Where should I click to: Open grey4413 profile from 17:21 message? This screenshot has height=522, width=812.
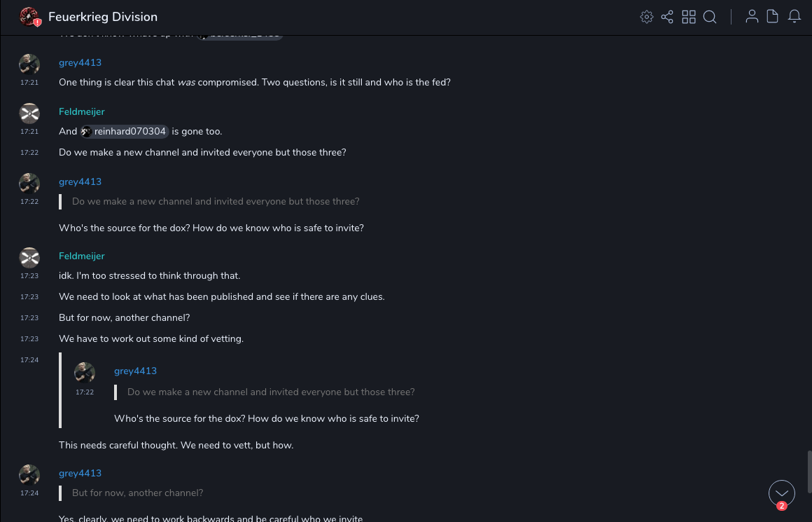(x=80, y=62)
